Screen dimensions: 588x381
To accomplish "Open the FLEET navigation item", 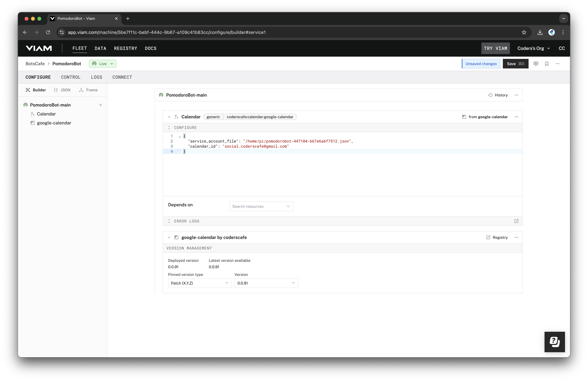I will (x=80, y=48).
